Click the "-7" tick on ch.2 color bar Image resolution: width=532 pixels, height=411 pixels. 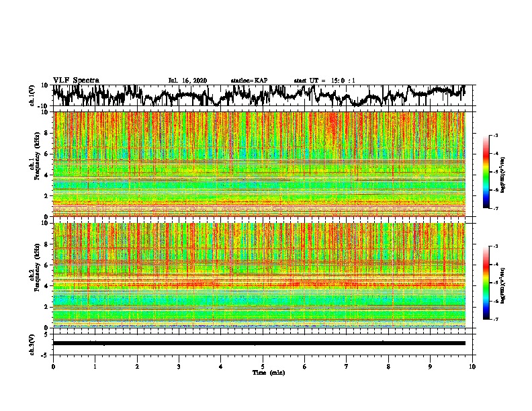pos(495,319)
